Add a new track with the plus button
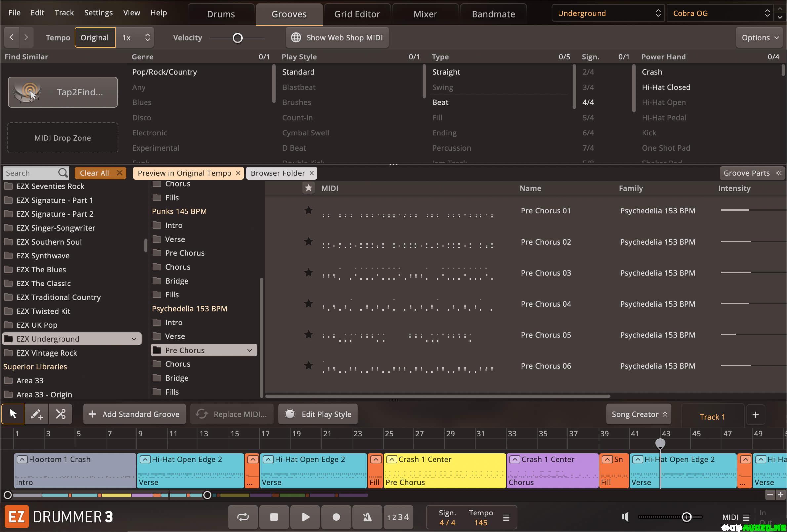 755,415
